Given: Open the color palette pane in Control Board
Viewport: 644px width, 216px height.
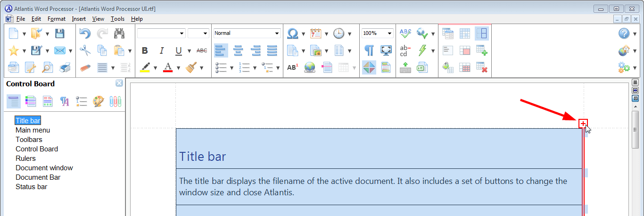Looking at the screenshot, I should [98, 101].
